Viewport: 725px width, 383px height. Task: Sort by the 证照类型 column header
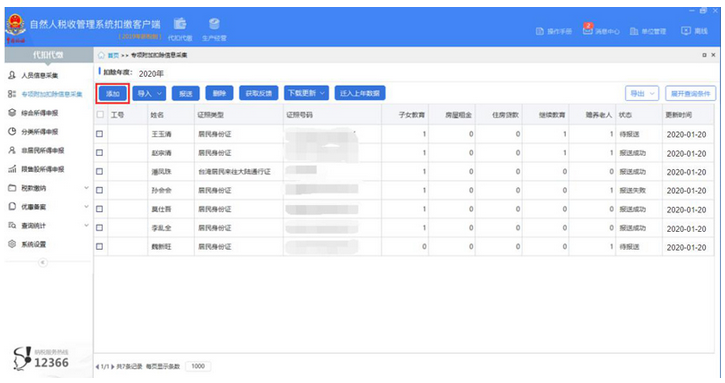(210, 115)
